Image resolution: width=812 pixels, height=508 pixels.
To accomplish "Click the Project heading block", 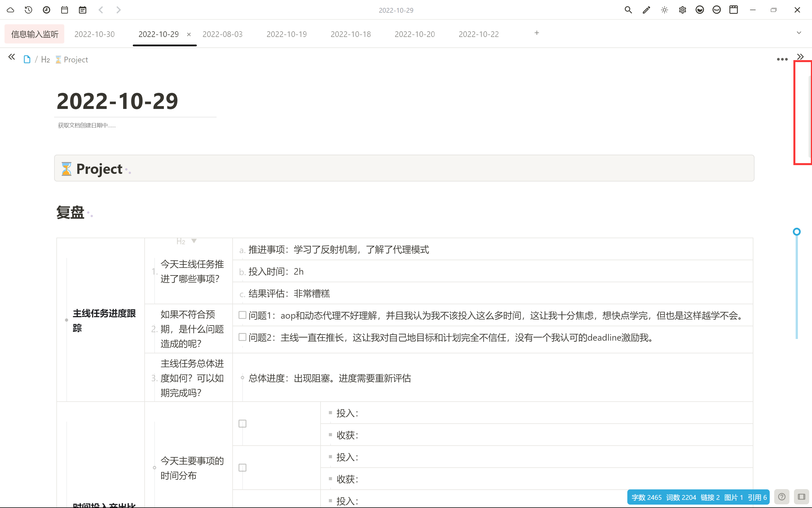I will tap(404, 168).
